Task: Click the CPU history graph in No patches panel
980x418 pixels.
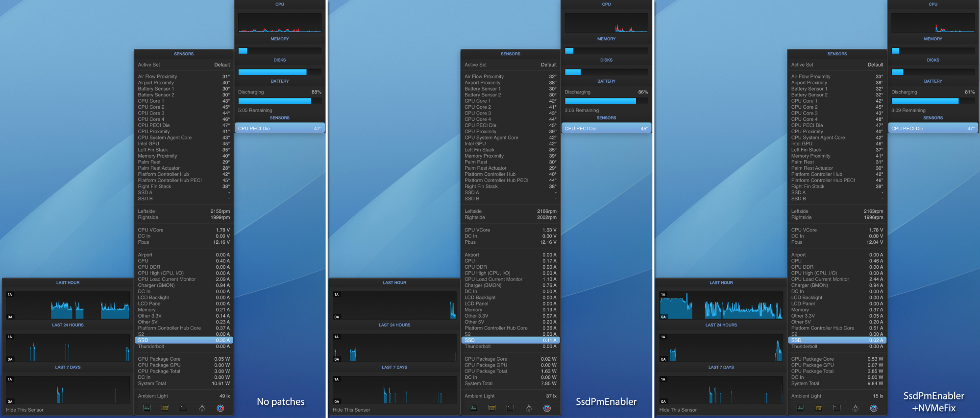Action: [x=280, y=23]
